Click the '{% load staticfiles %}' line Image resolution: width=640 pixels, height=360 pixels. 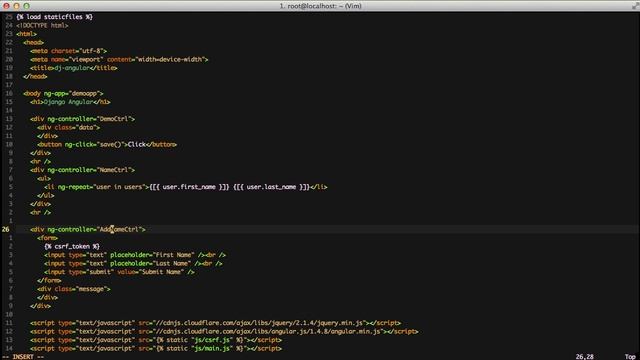(54, 17)
